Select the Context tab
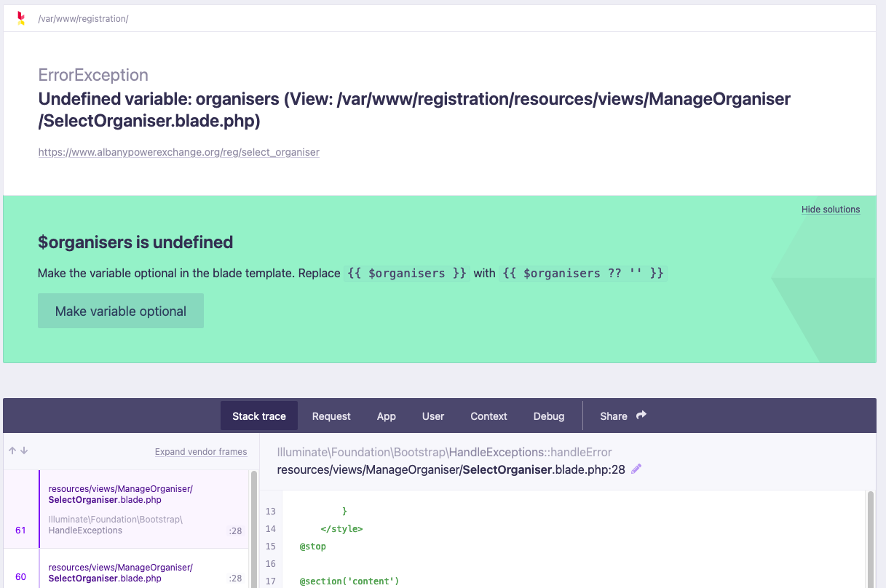 [x=488, y=416]
